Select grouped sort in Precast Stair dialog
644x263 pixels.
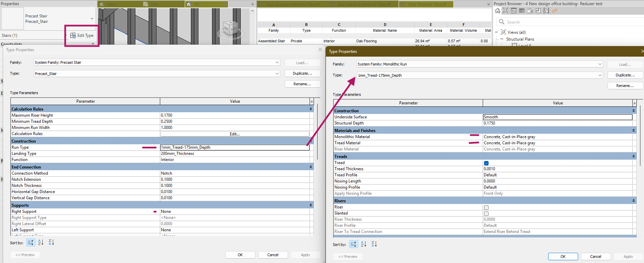pyautogui.click(x=31, y=242)
